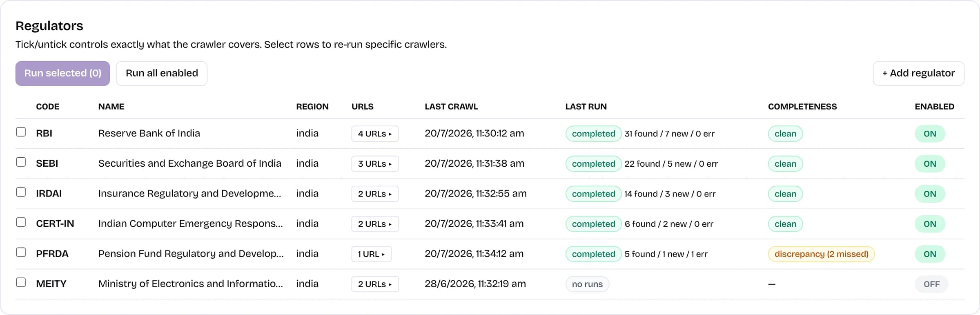Viewport: 980px width, 315px height.
Task: Click the MEITY no runs badge
Action: [x=587, y=284]
